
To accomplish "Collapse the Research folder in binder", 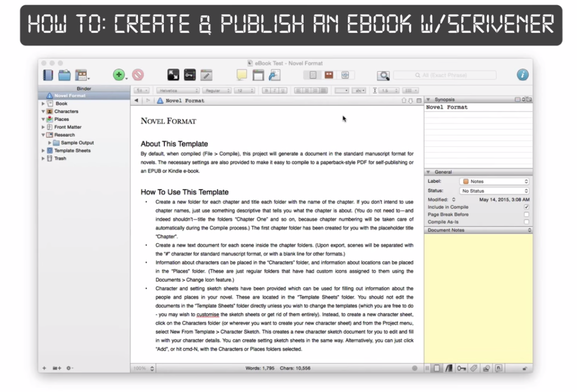I will 43,135.
